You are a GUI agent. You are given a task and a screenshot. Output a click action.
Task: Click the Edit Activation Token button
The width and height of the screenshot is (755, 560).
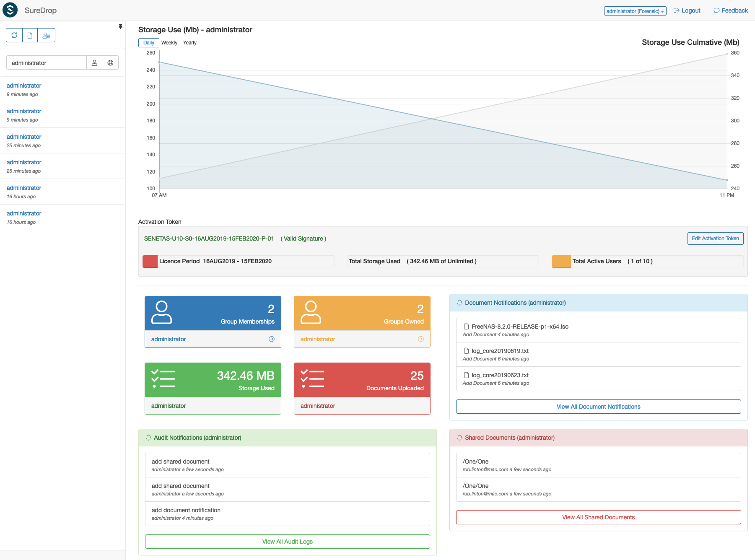tap(715, 239)
